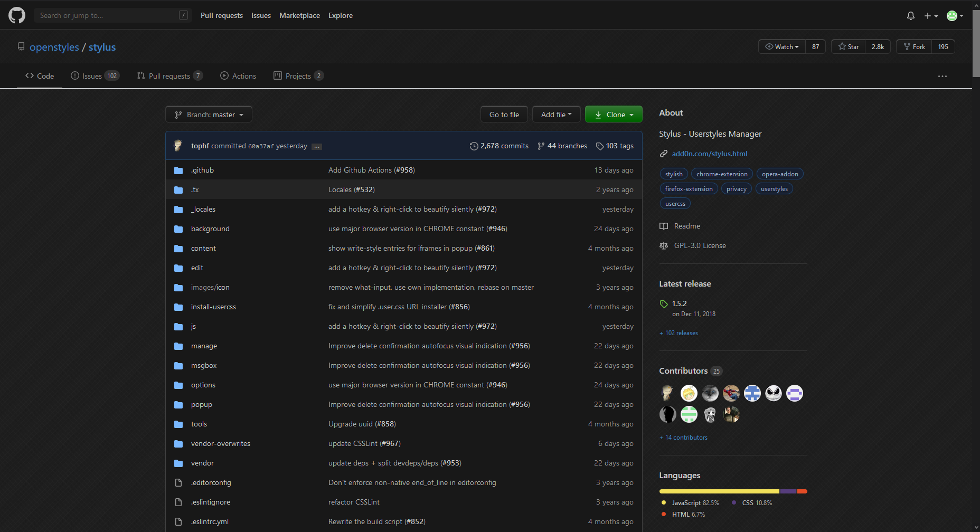Open the .eslintrc.yml file
980x532 pixels.
point(210,521)
